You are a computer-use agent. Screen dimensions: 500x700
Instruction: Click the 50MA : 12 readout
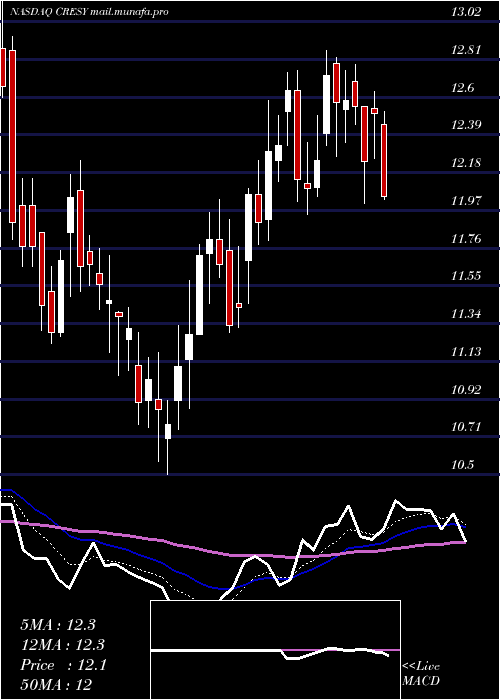(x=57, y=685)
